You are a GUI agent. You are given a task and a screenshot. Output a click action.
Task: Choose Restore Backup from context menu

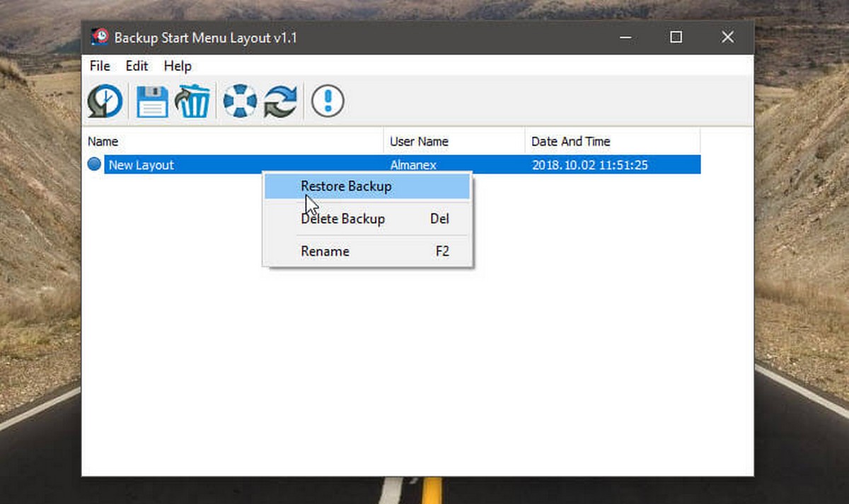(367, 187)
